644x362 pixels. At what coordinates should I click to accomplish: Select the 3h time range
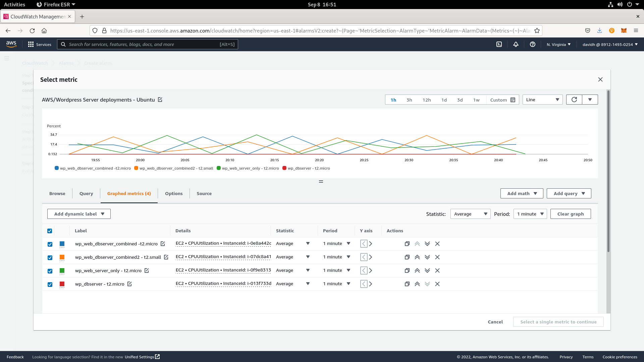[x=409, y=100]
